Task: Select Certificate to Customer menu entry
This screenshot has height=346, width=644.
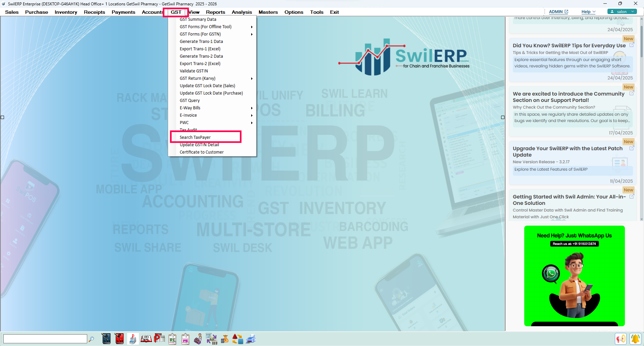Action: point(202,152)
